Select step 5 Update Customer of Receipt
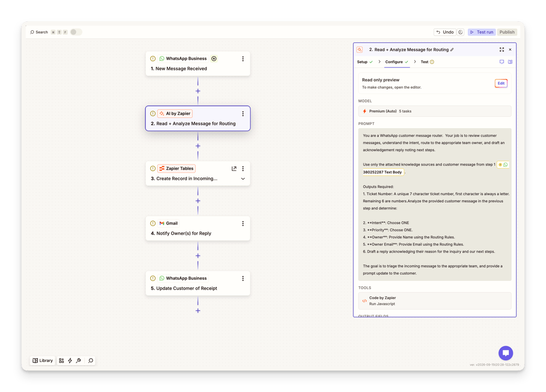Viewport: 546px width, 392px height. [x=198, y=283]
